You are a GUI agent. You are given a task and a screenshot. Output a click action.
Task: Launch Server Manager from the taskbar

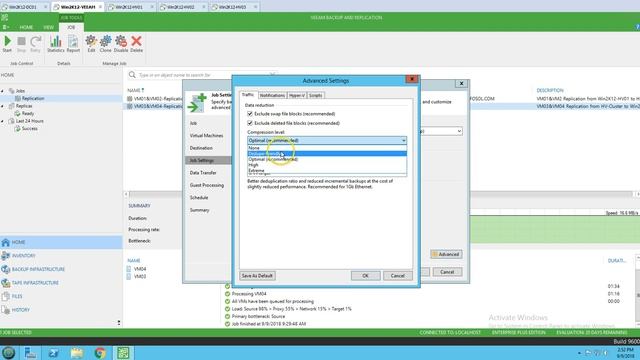(x=30, y=353)
